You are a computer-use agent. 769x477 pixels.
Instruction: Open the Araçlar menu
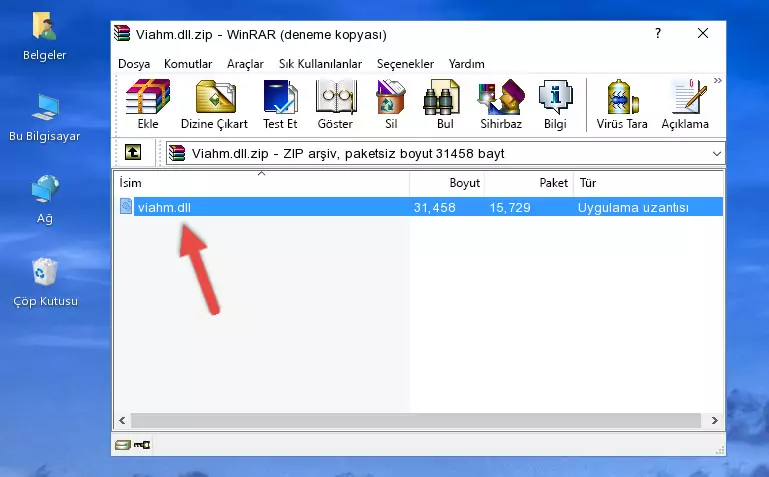pyautogui.click(x=245, y=64)
